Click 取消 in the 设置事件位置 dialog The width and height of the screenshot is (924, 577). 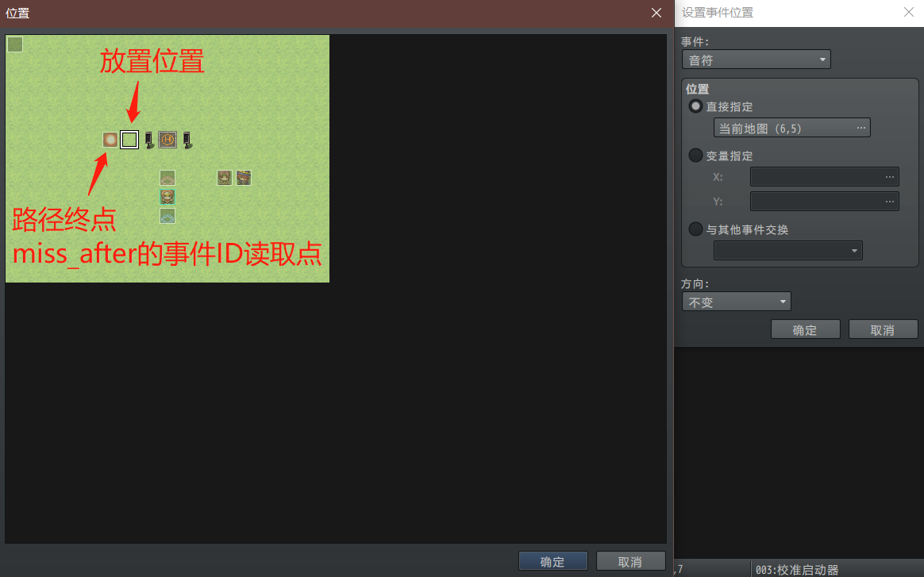coord(883,329)
